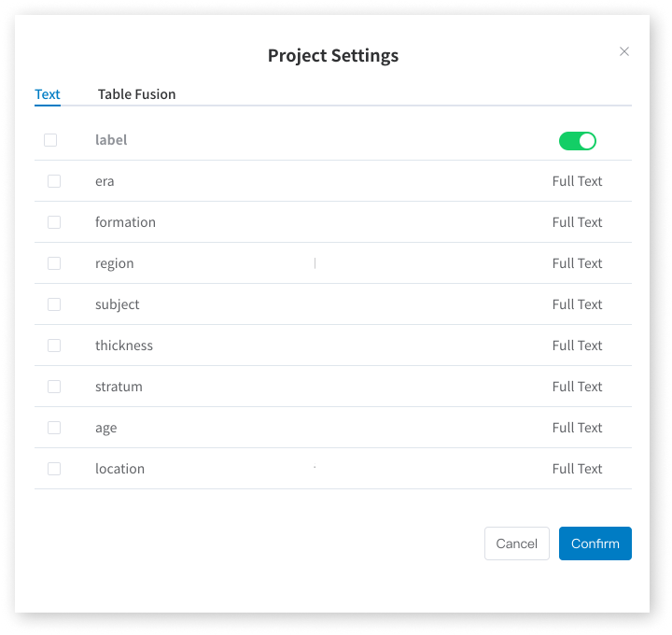Select the location checkbox
This screenshot has width=672, height=635.
[54, 469]
